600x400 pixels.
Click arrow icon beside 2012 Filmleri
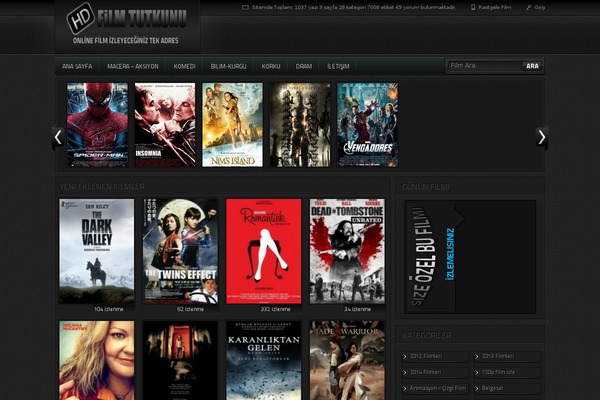click(405, 356)
